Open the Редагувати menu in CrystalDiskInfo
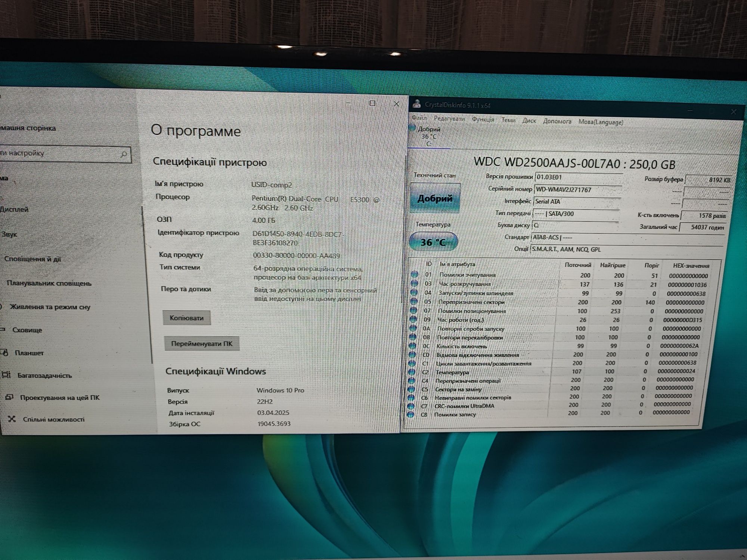Image resolution: width=747 pixels, height=560 pixels. tap(449, 119)
